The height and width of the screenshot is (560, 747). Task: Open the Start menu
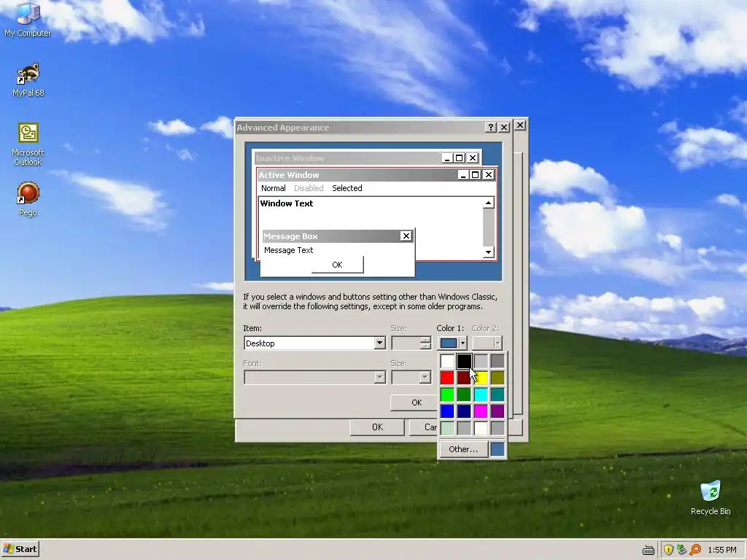[20, 549]
